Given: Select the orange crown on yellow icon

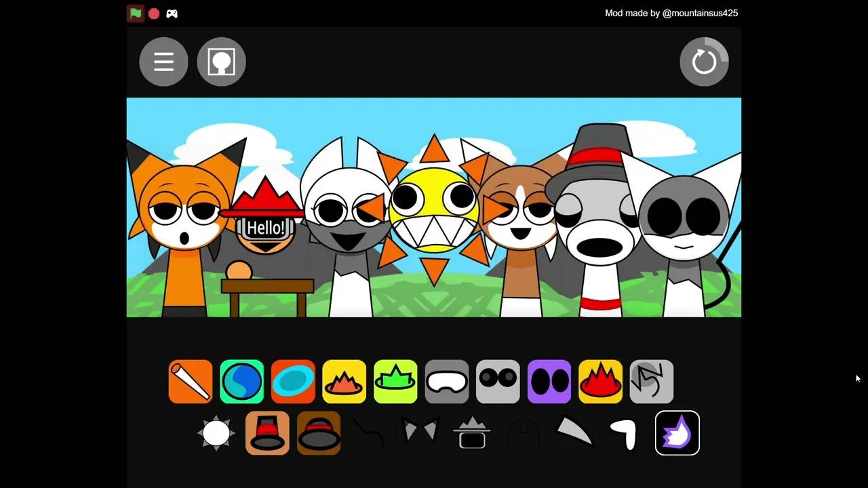Looking at the screenshot, I should tap(344, 382).
